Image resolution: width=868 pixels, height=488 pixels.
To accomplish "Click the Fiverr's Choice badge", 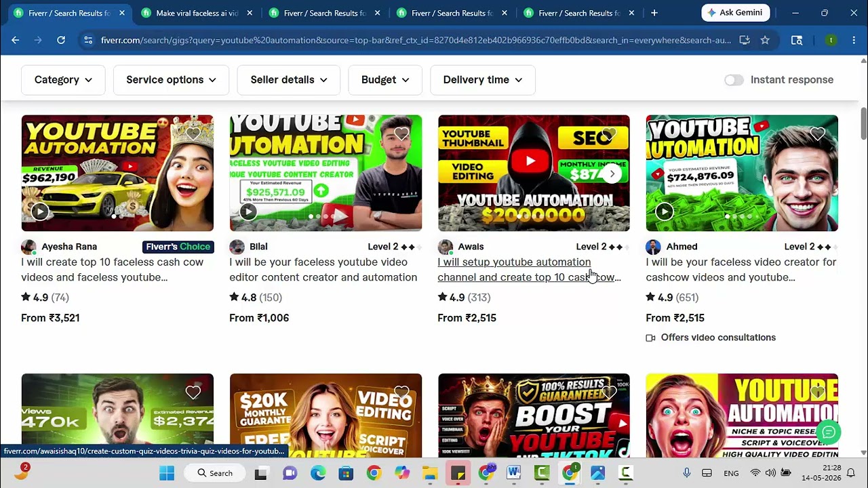I will tap(178, 247).
